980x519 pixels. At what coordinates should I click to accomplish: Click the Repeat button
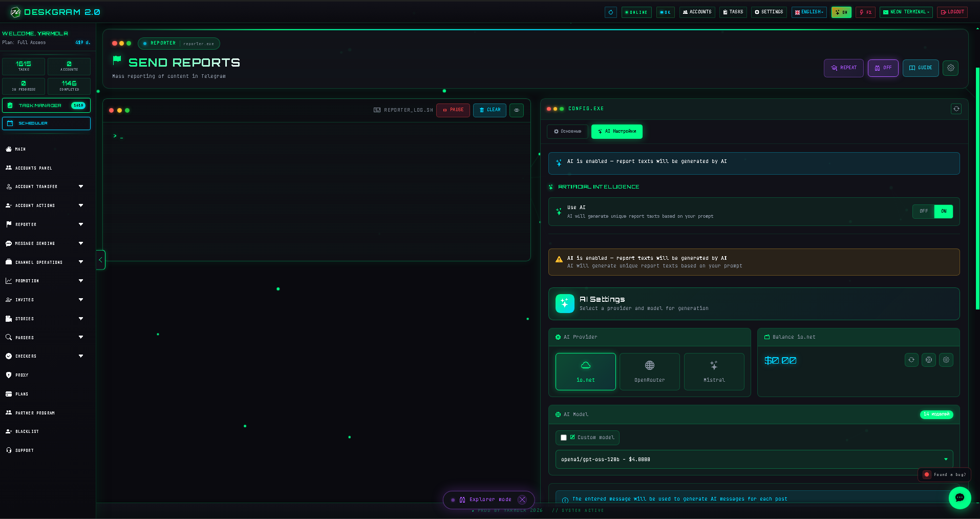click(843, 68)
